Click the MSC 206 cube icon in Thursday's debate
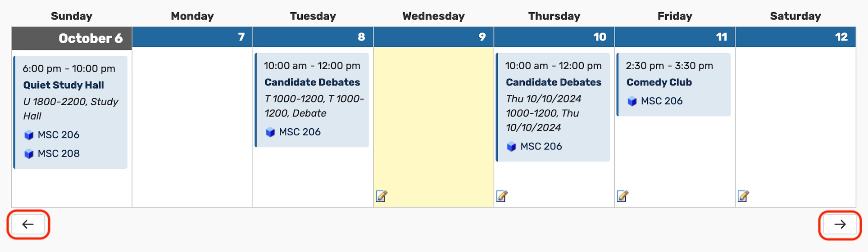Image resolution: width=868 pixels, height=252 pixels. coord(511,147)
